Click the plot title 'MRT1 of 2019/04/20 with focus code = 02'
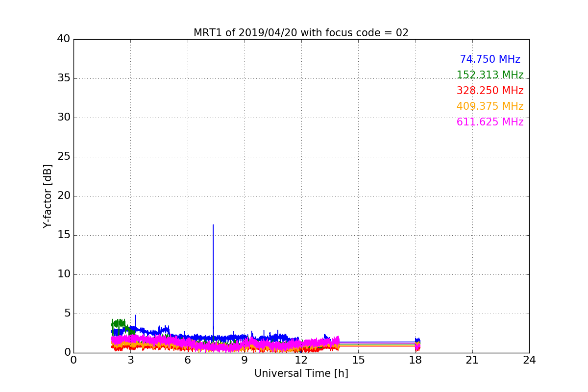The image size is (588, 392). [x=301, y=33]
